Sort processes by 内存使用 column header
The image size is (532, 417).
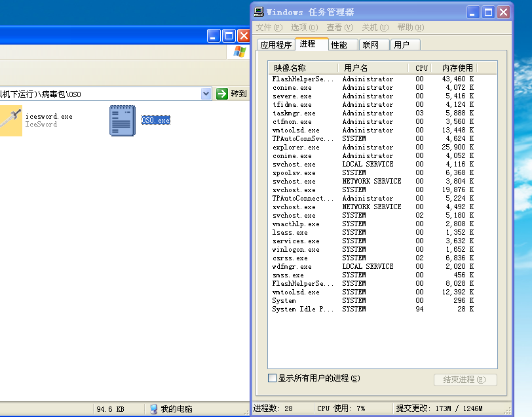tap(457, 68)
